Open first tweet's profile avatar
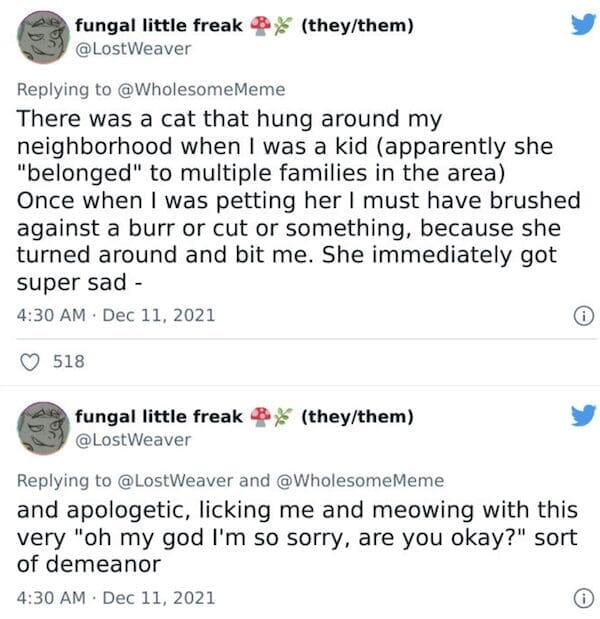 pos(40,37)
